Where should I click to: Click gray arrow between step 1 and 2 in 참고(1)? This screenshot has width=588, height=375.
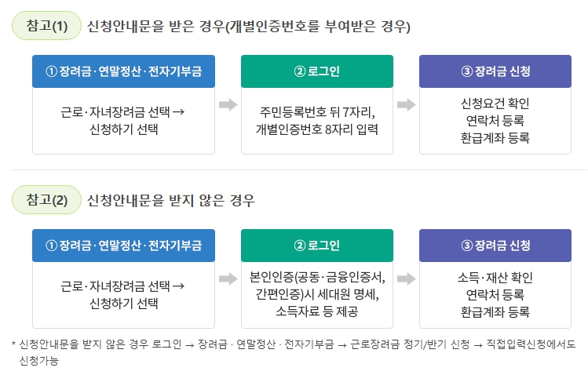click(x=228, y=104)
